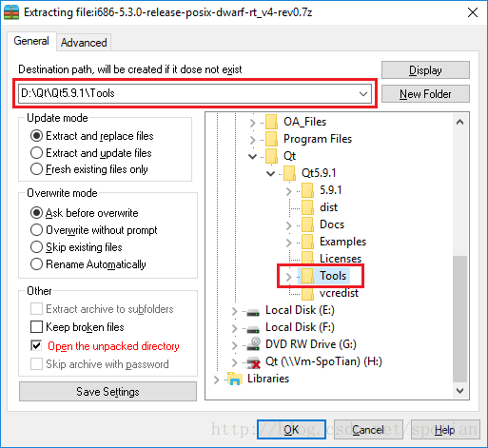Select the 5.9.1 subfolder icon
This screenshot has width=488, height=448.
pos(307,190)
